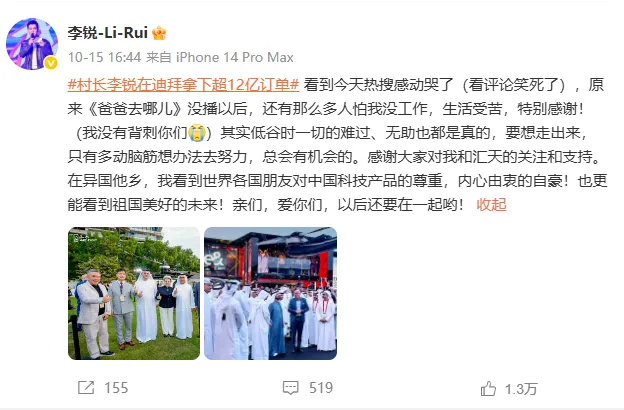The height and width of the screenshot is (410, 624).
Task: Click the 来自 label before device name
Action: (158, 57)
